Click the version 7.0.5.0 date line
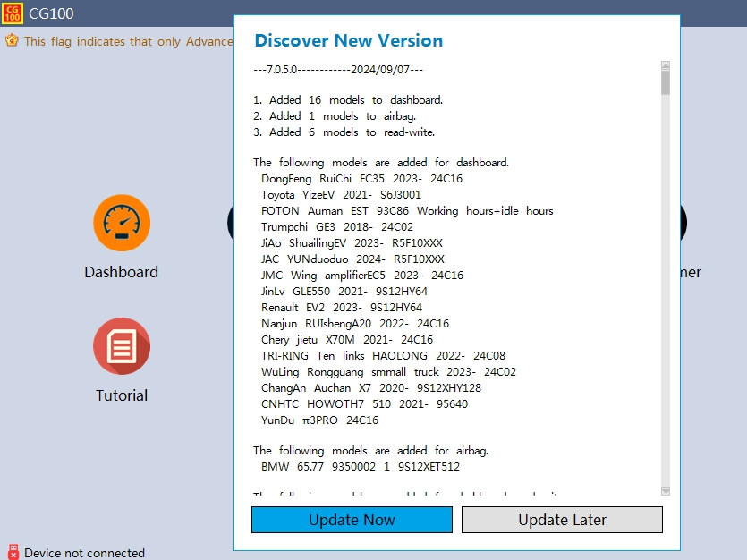 [338, 70]
